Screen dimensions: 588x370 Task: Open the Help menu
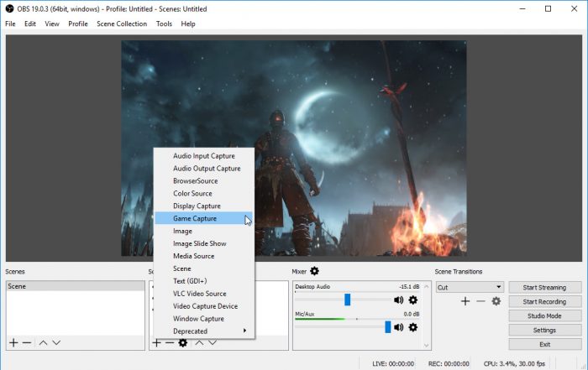(188, 23)
